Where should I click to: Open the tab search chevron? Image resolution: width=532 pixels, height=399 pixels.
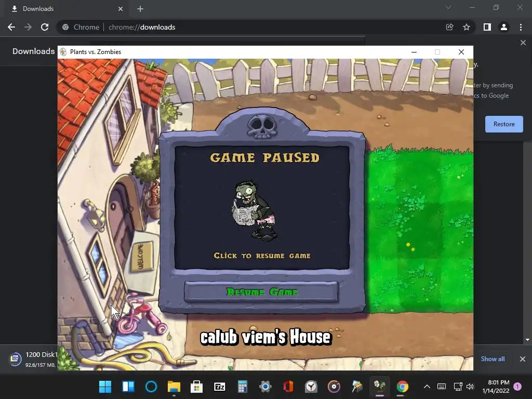(x=448, y=7)
